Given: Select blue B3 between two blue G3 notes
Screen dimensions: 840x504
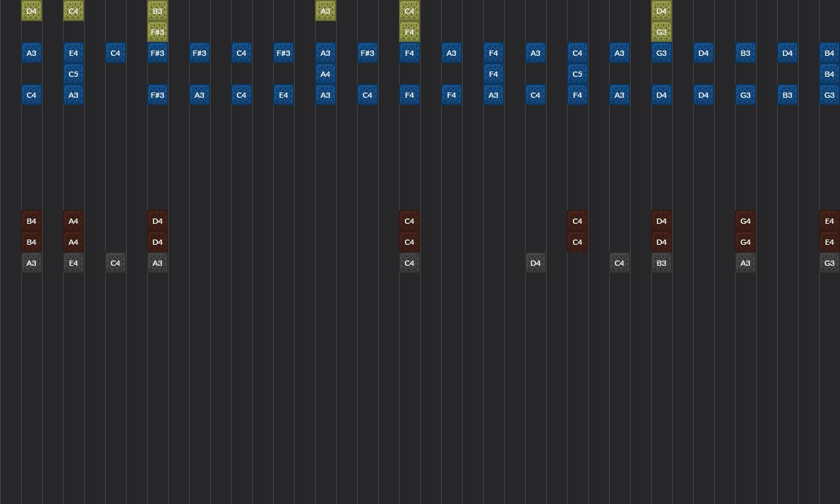Looking at the screenshot, I should click(x=787, y=95).
